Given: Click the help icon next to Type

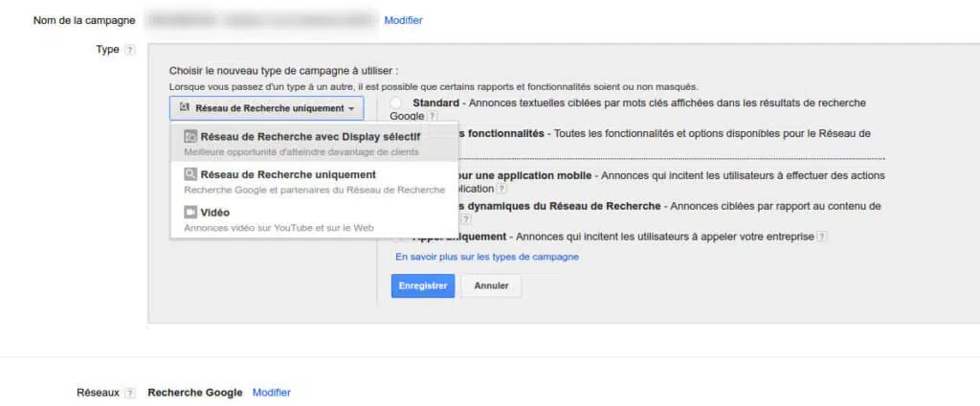Looking at the screenshot, I should click(130, 51).
